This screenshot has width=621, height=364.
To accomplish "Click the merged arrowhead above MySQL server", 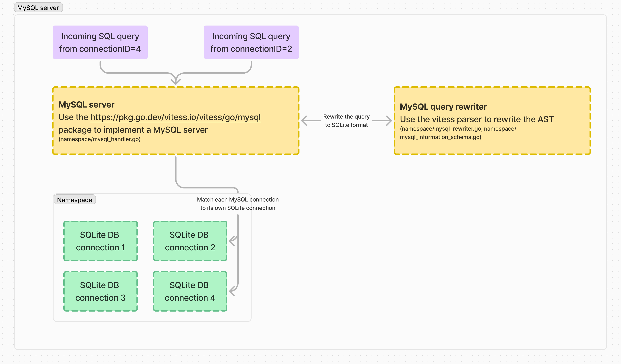I will pos(176,82).
